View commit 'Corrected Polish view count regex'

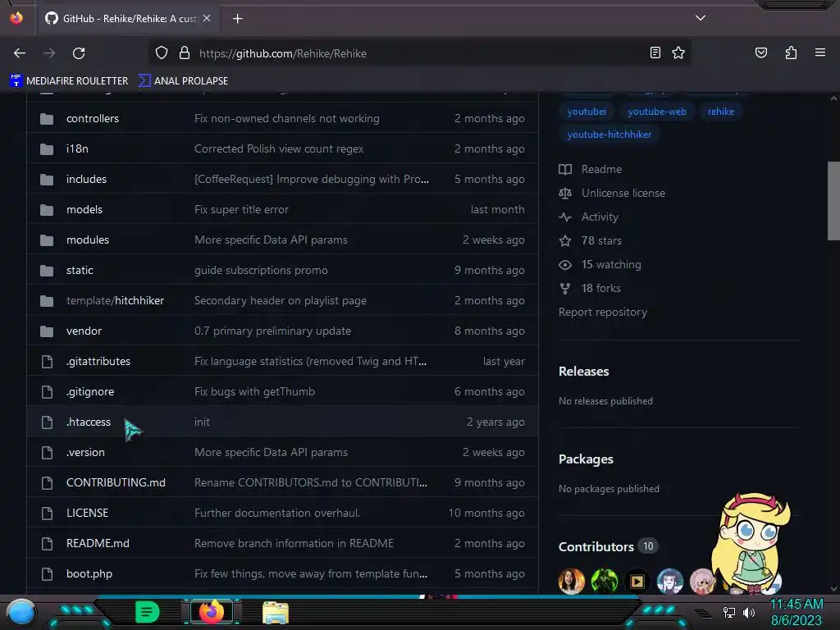coord(279,149)
